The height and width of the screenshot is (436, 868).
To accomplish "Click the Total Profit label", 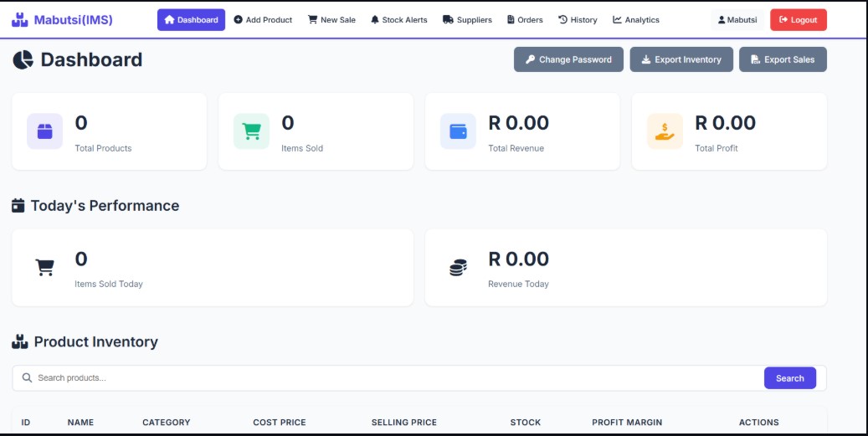I will 716,148.
